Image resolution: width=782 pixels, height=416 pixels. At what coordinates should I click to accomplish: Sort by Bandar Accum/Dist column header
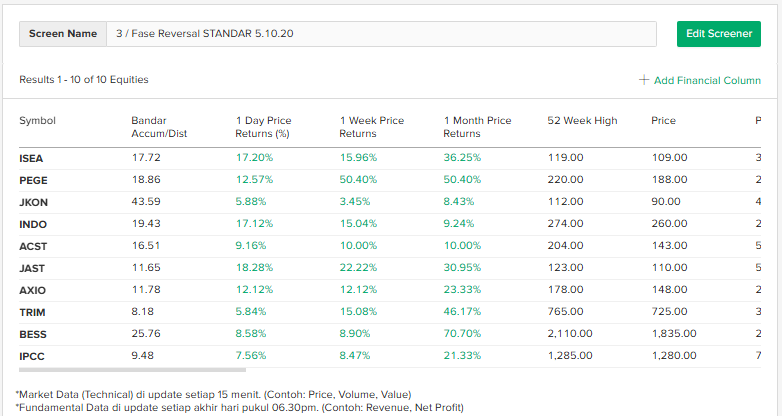pyautogui.click(x=159, y=127)
